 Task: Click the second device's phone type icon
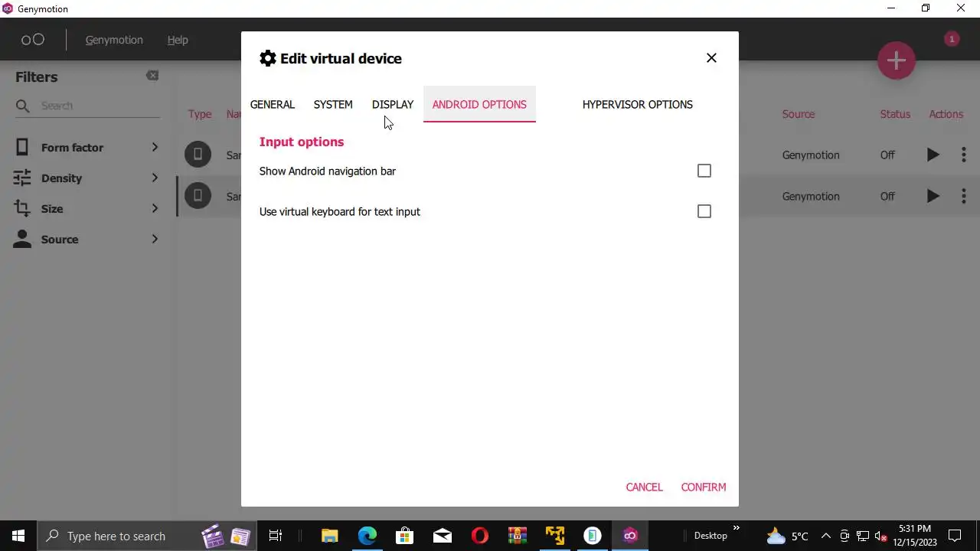coord(198,196)
